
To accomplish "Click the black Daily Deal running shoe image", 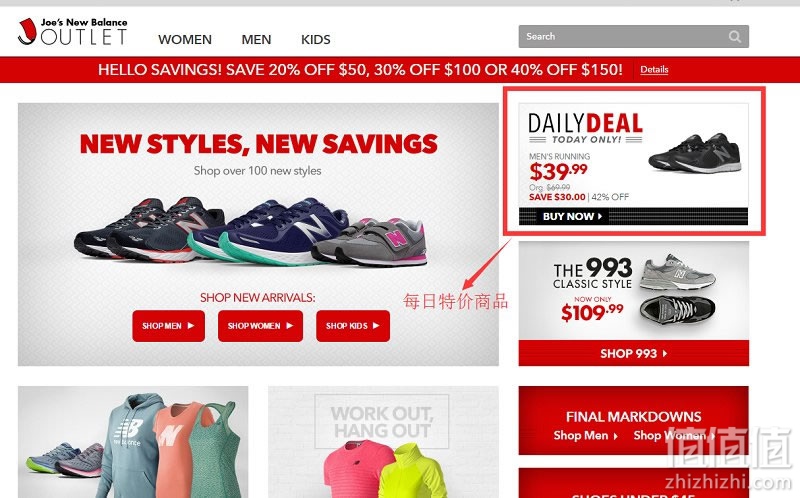I will tap(695, 153).
